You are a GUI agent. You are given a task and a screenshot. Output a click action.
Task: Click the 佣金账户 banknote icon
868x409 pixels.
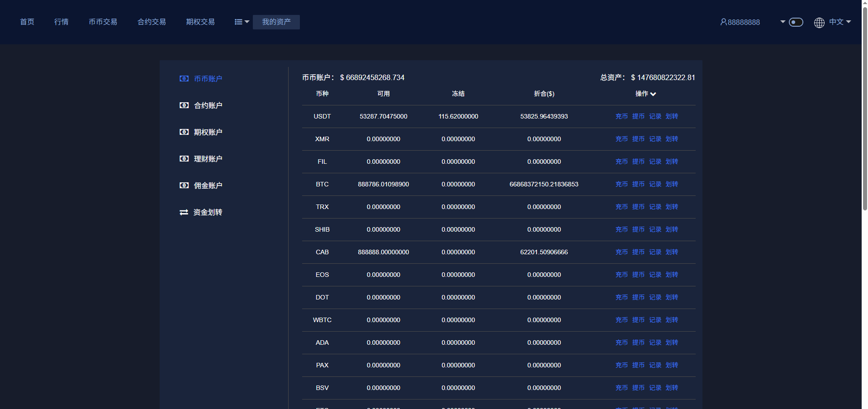(184, 185)
